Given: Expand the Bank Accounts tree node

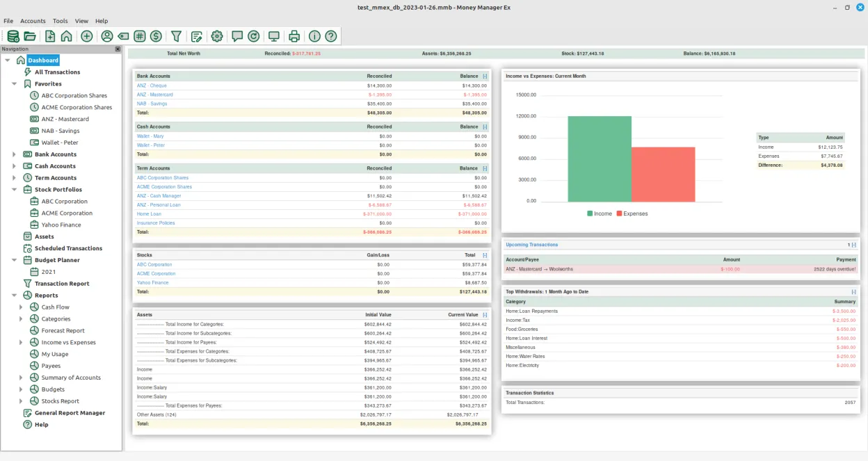Looking at the screenshot, I should [14, 154].
